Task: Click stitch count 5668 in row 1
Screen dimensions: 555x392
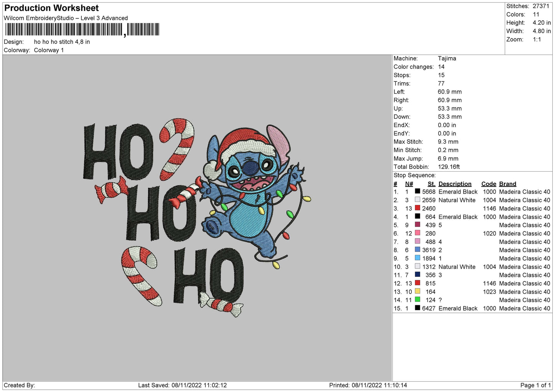Action: point(429,192)
